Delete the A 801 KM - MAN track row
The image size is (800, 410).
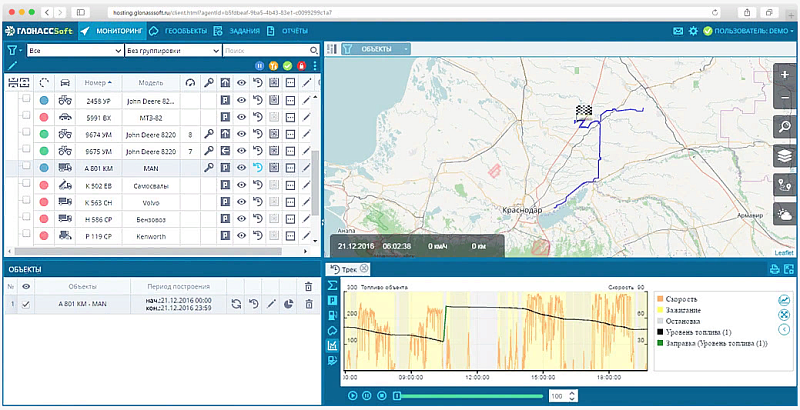pyautogui.click(x=307, y=304)
